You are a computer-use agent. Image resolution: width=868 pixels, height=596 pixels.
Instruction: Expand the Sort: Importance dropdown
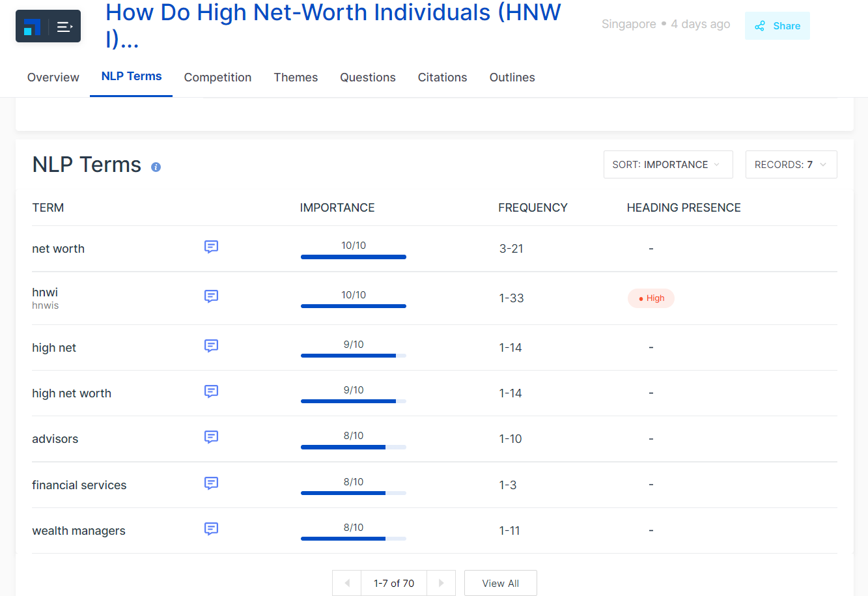pos(667,165)
